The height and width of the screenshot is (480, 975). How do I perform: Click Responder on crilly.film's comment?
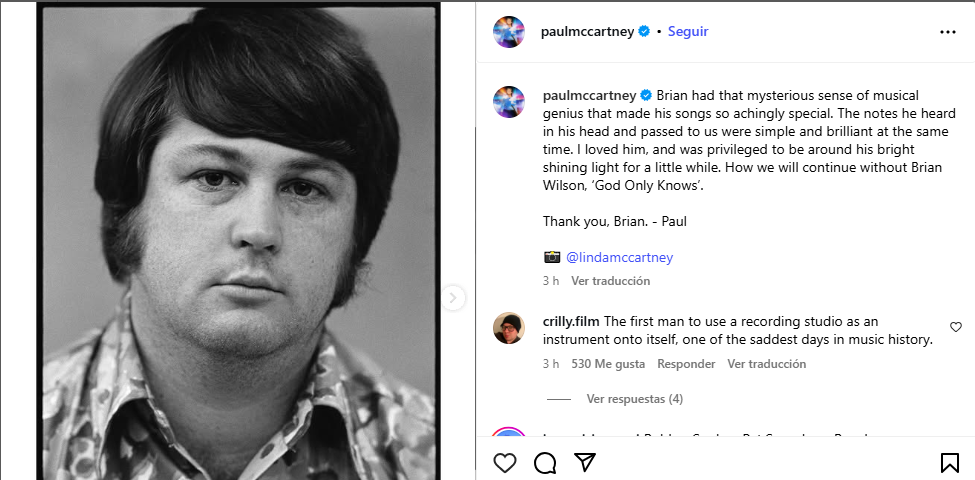pos(686,364)
